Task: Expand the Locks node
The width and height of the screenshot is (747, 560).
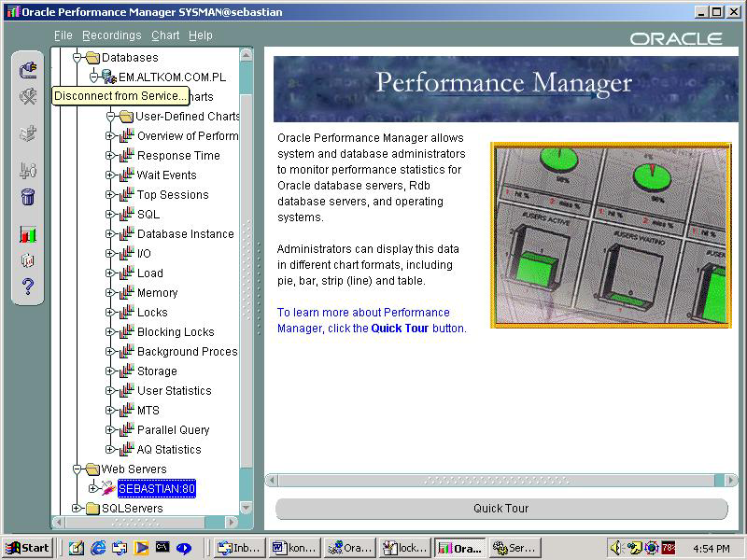Action: coord(109,312)
